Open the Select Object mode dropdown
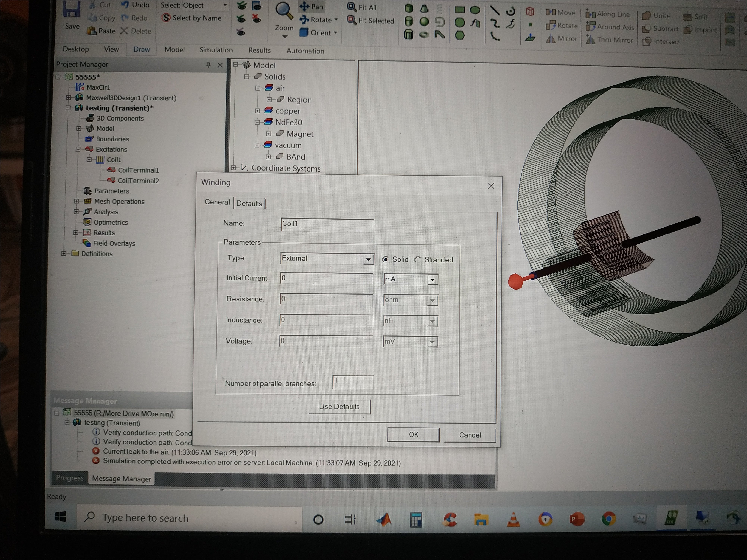This screenshot has height=560, width=747. click(225, 5)
